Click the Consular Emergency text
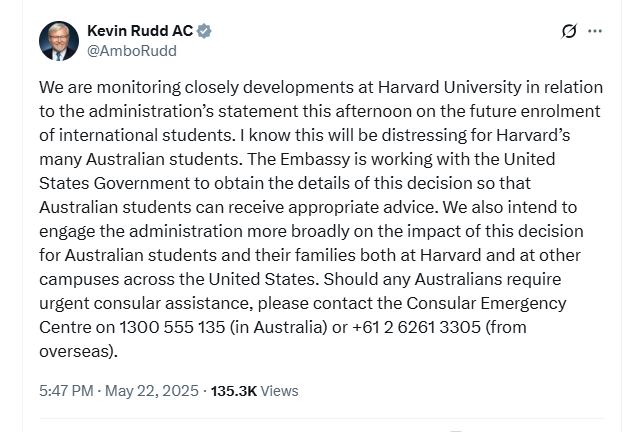The image size is (638, 432). (486, 303)
